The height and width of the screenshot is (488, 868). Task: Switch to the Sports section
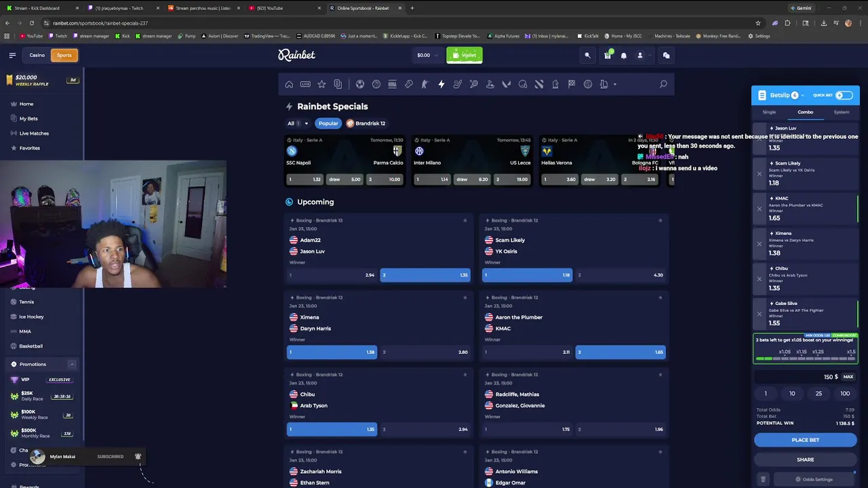pyautogui.click(x=64, y=56)
